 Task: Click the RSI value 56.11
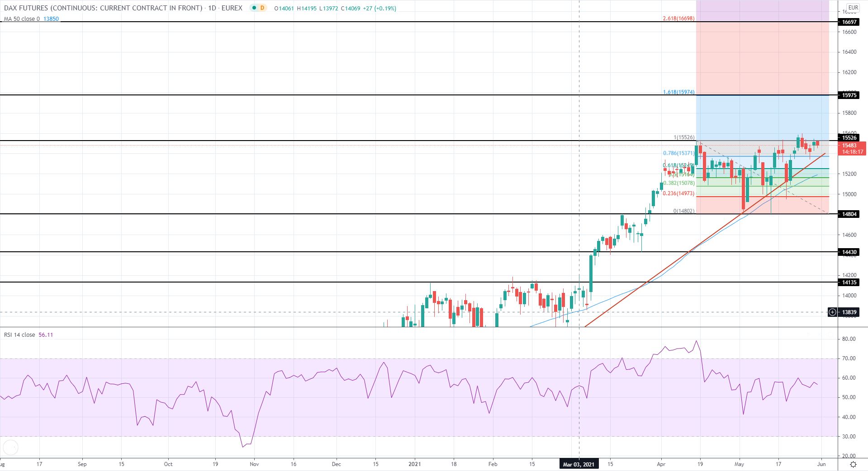[x=46, y=335]
